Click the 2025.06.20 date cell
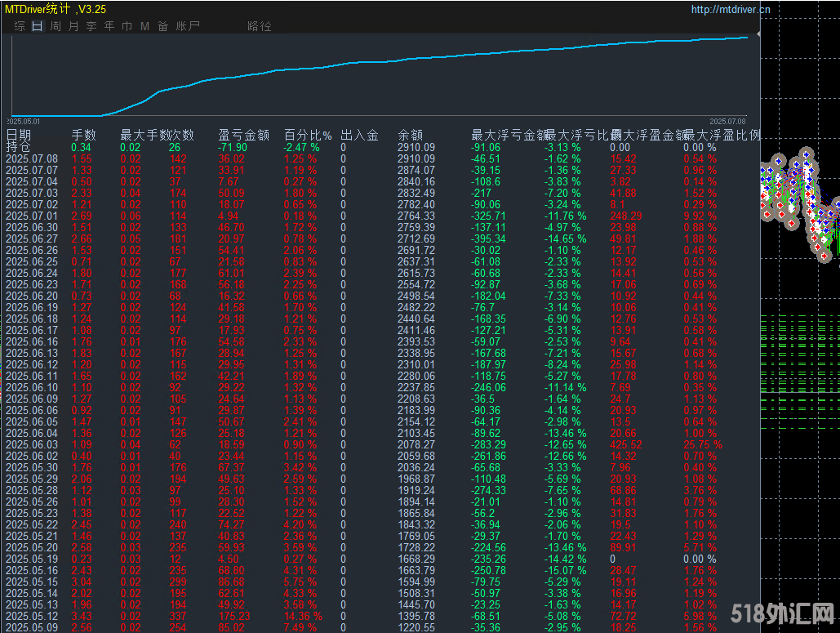This screenshot has width=840, height=633. (x=32, y=296)
